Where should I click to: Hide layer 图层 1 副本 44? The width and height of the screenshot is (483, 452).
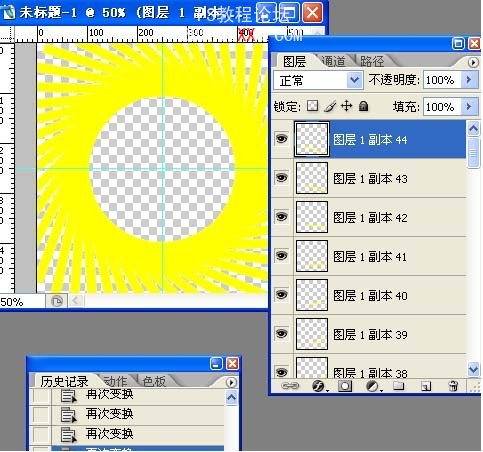(x=282, y=139)
